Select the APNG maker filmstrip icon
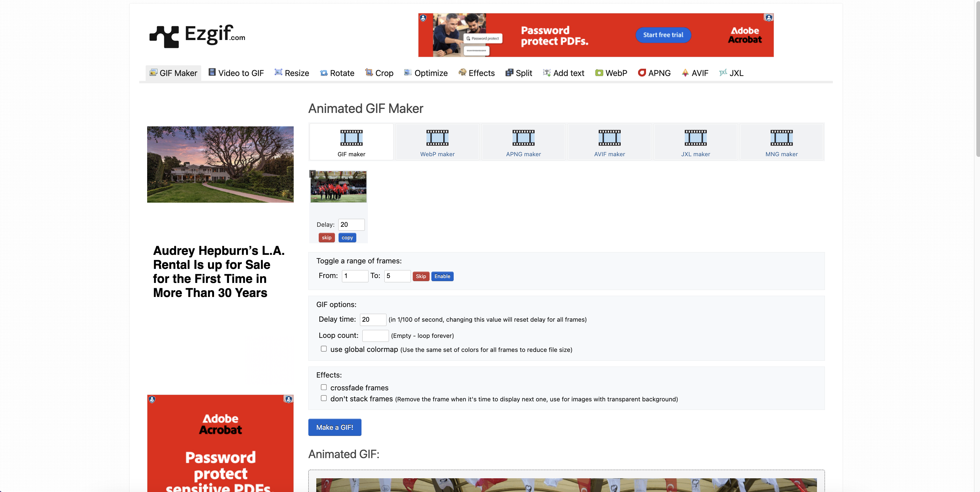Viewport: 980px width, 492px height. [523, 138]
